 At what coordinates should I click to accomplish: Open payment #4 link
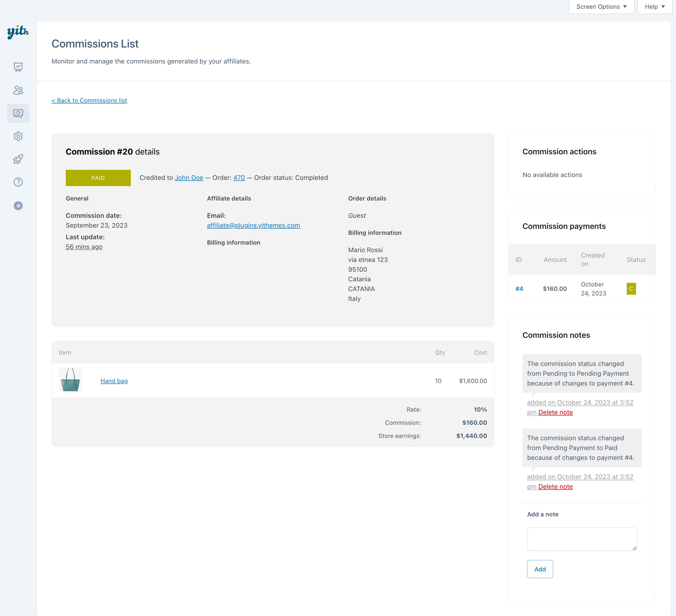pos(519,289)
